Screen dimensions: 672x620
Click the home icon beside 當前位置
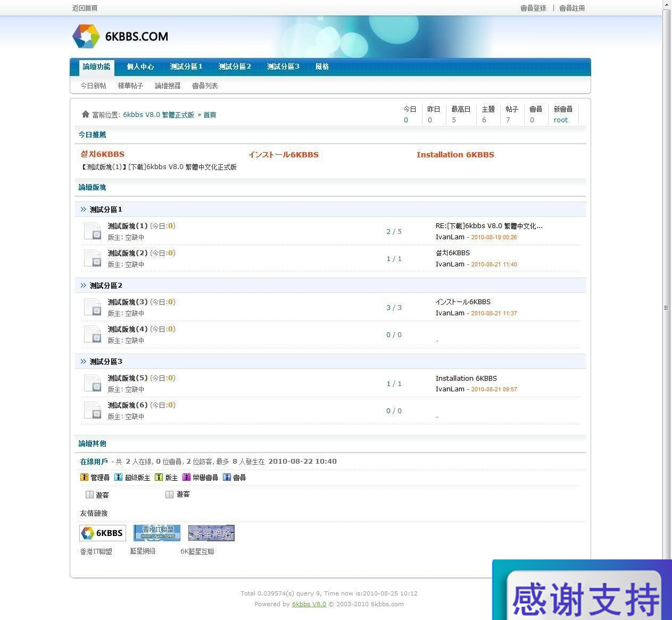pos(86,114)
